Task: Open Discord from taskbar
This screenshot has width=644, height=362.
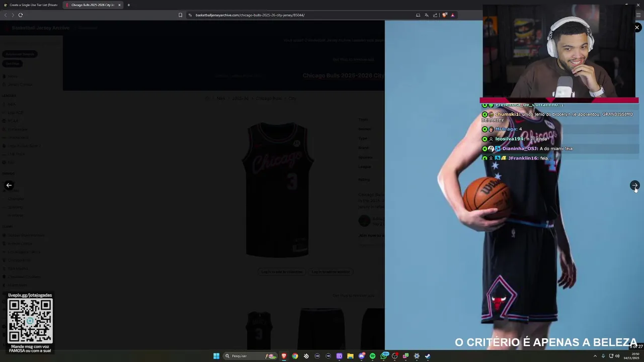Action: click(361, 356)
